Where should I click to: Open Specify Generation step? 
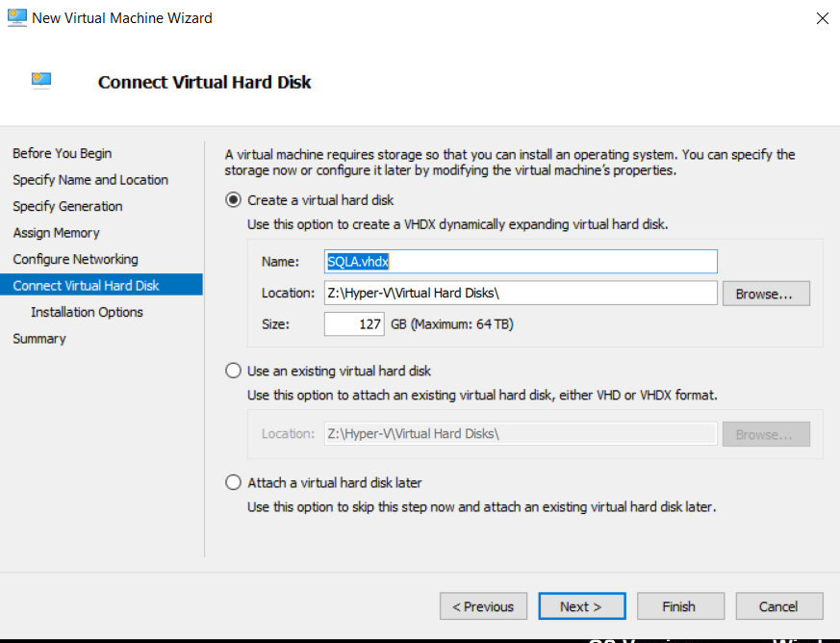click(67, 206)
